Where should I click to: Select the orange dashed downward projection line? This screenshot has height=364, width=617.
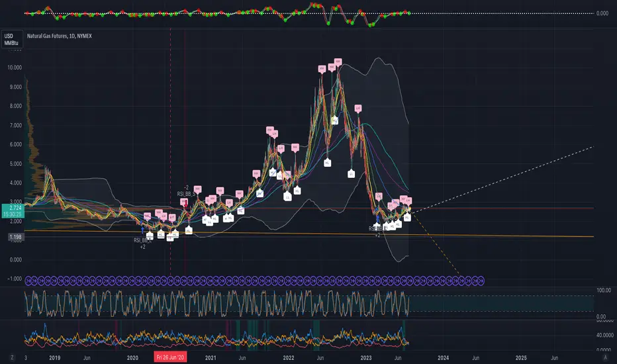[x=437, y=245]
